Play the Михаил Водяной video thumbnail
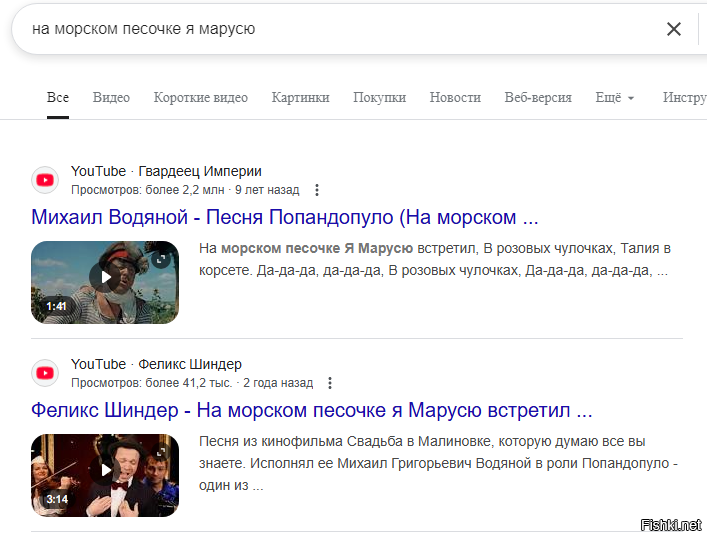The image size is (707, 537). (105, 282)
